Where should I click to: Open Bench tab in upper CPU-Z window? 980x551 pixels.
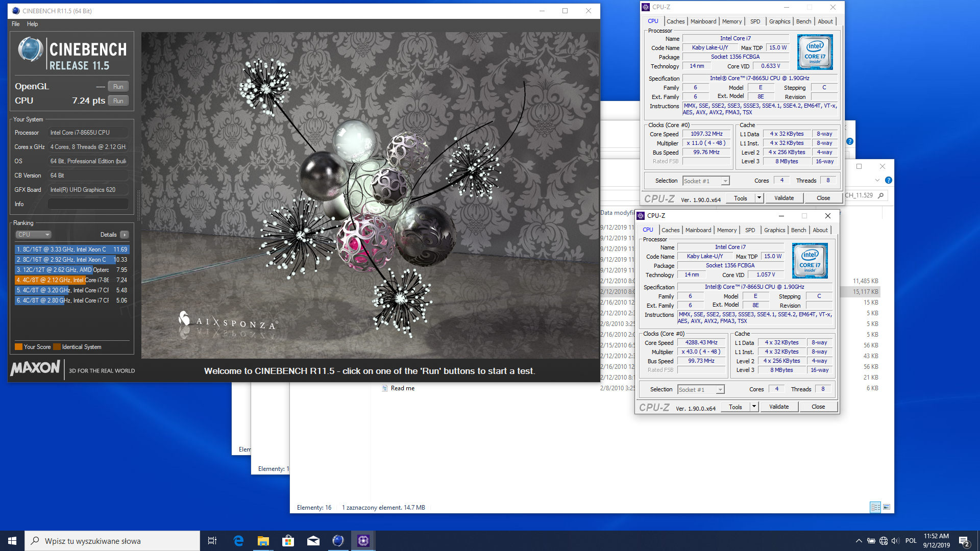tap(803, 21)
